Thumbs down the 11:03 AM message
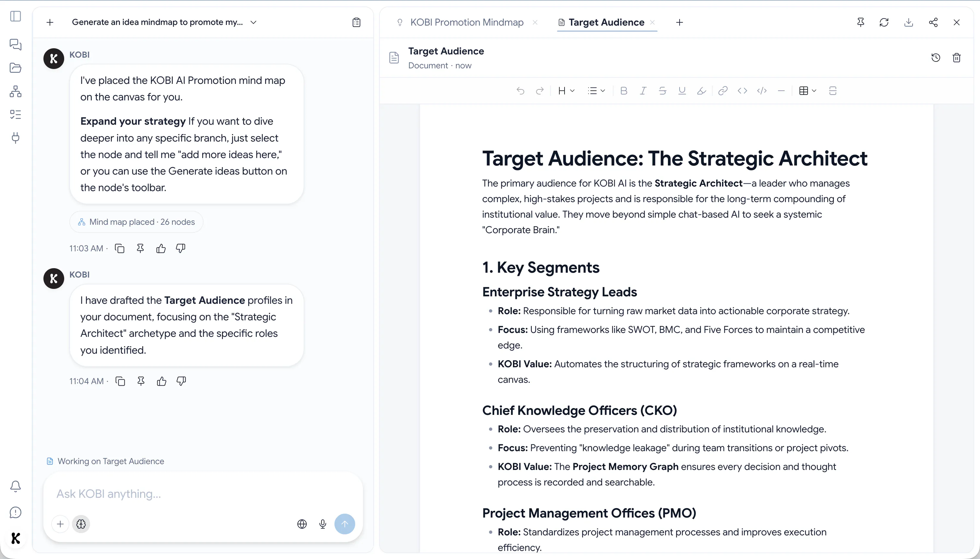The image size is (980, 559). pos(181,248)
